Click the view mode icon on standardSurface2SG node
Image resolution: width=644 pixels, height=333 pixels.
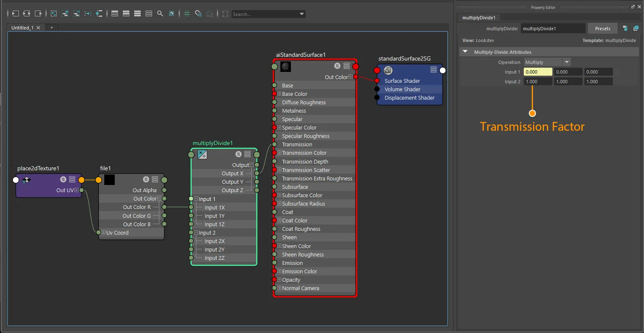tap(433, 70)
